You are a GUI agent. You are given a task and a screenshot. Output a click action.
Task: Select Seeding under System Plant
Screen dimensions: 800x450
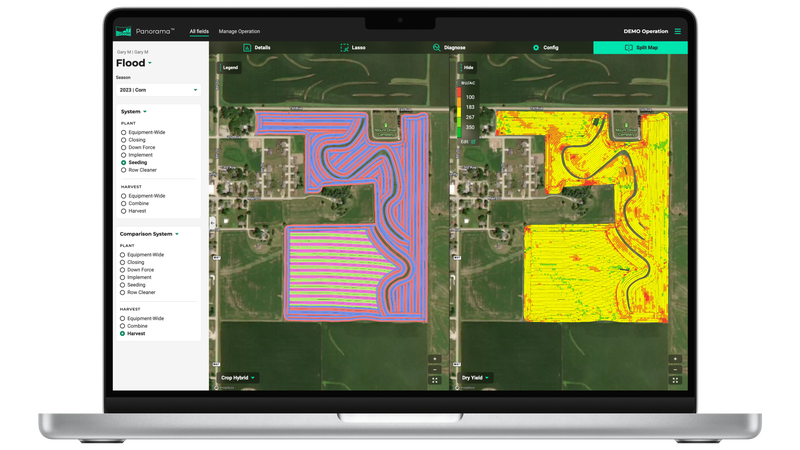(x=134, y=162)
